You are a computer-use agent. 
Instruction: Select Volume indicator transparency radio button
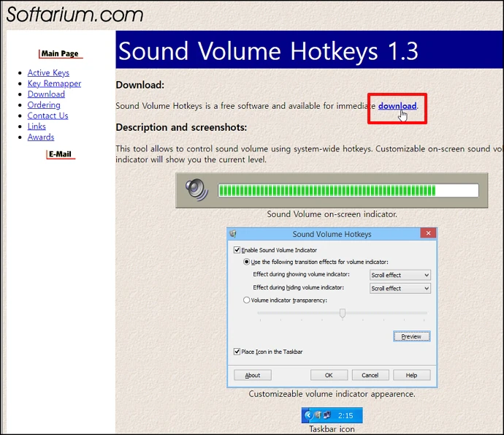point(247,300)
